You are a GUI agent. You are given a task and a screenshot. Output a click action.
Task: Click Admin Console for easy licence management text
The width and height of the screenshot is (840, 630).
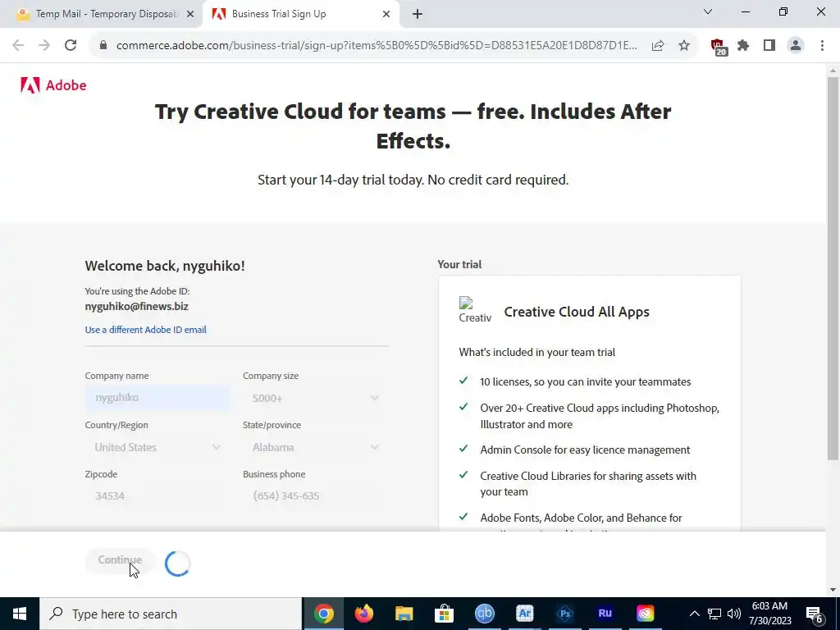[585, 450]
